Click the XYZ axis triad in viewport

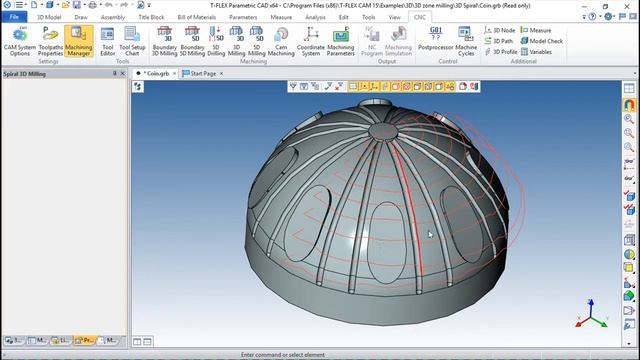pos(591,313)
